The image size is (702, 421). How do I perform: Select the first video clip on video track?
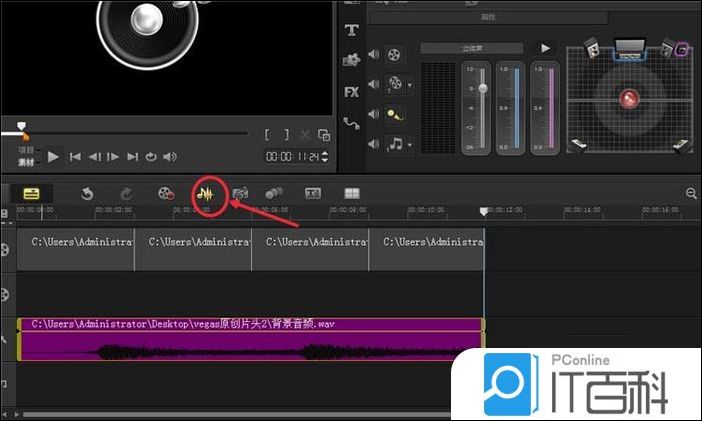[76, 249]
